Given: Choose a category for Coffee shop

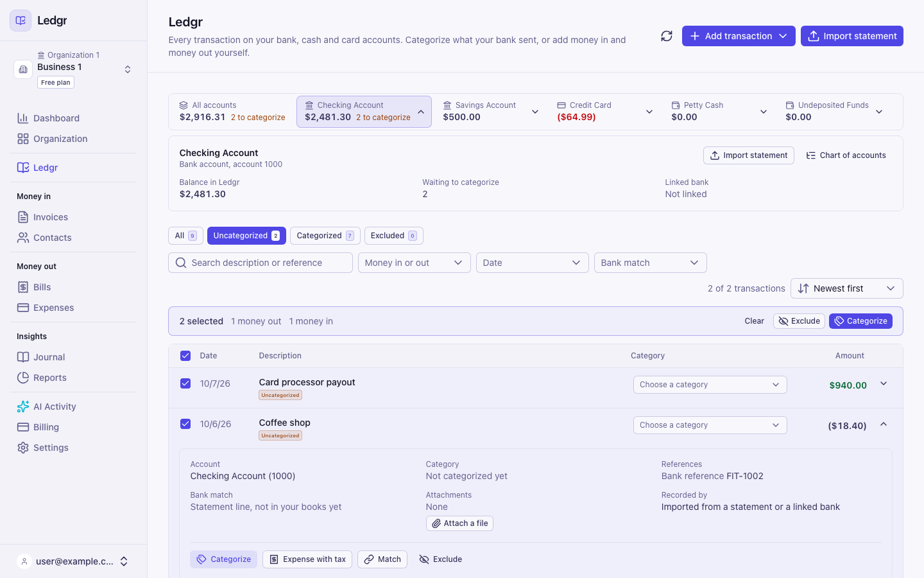Looking at the screenshot, I should 710,425.
